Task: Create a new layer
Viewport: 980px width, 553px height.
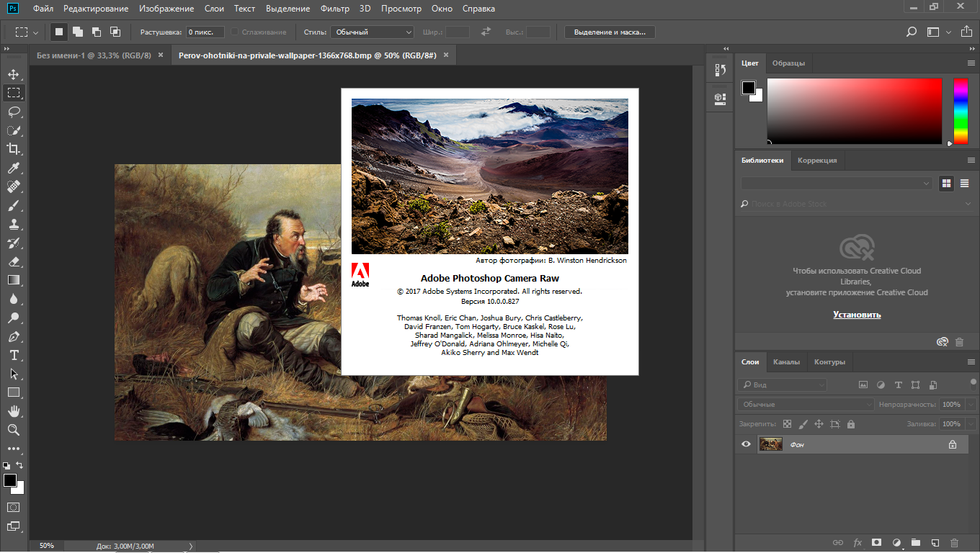Action: pos(935,542)
